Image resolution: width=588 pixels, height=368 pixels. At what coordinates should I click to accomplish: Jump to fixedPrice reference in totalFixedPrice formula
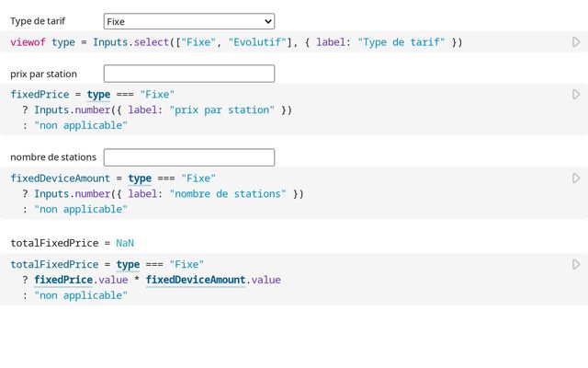63,280
